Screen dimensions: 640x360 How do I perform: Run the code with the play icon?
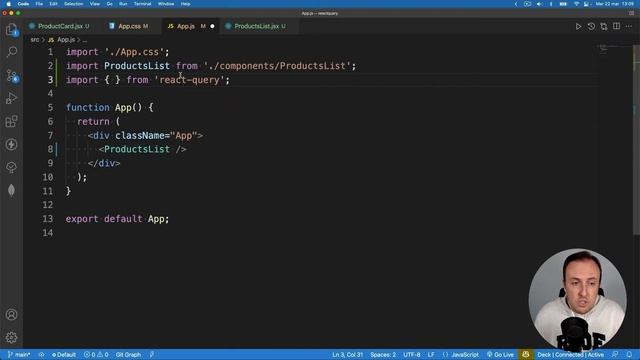click(x=578, y=27)
